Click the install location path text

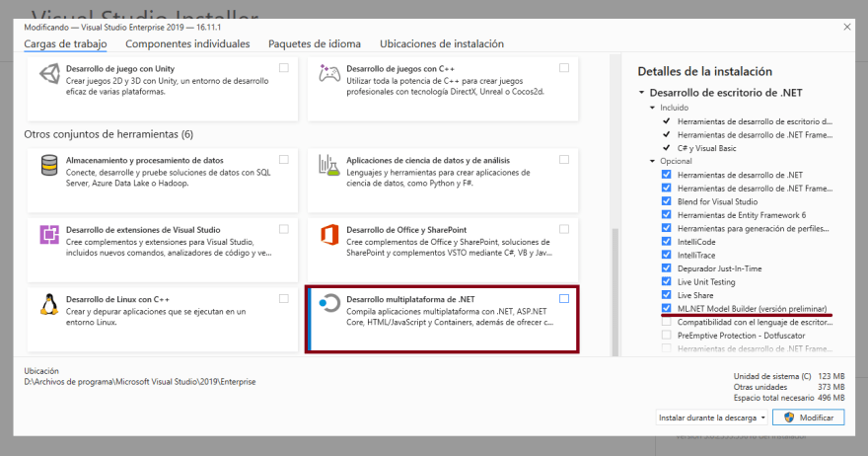pos(140,382)
